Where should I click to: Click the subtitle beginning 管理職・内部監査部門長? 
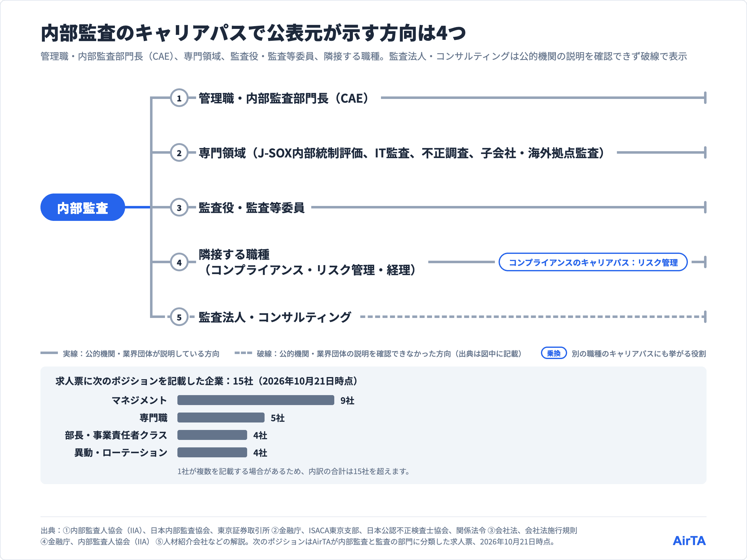coord(364,56)
